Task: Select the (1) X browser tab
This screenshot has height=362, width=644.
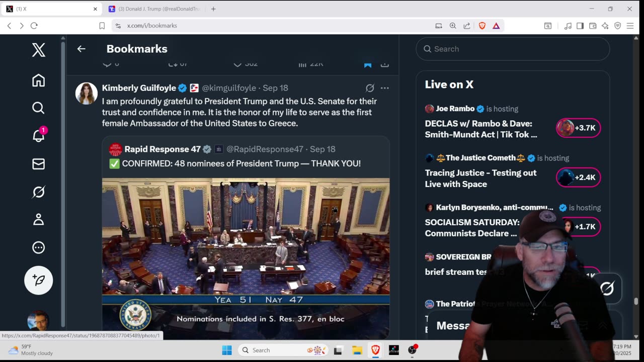Action: click(x=50, y=9)
